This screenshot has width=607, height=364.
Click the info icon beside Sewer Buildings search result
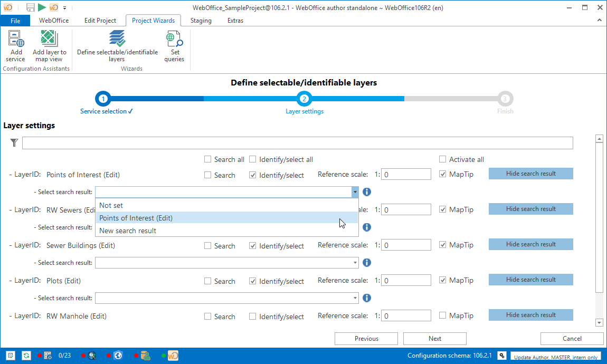tap(367, 263)
